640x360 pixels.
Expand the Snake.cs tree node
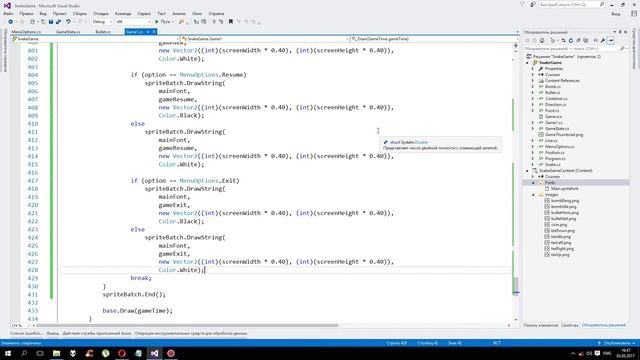[533, 164]
